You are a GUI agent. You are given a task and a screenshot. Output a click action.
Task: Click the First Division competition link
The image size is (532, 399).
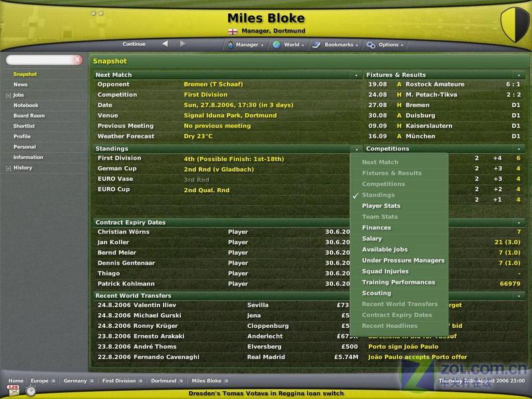[205, 94]
